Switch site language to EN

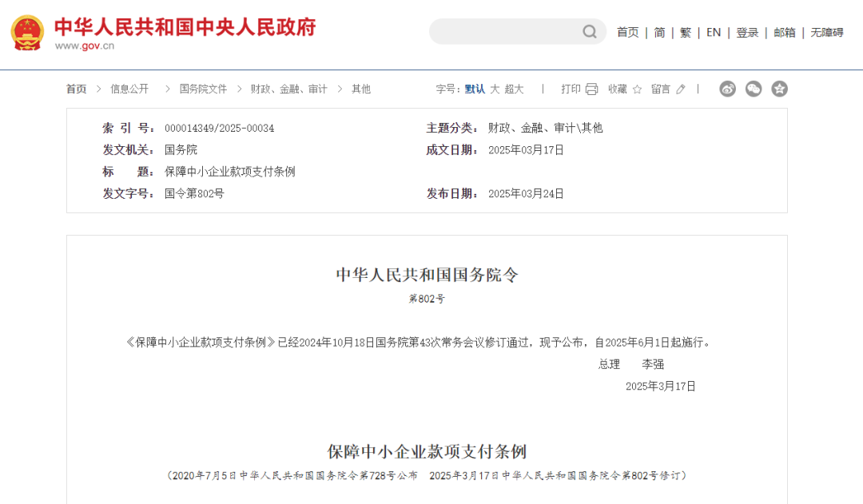click(714, 32)
